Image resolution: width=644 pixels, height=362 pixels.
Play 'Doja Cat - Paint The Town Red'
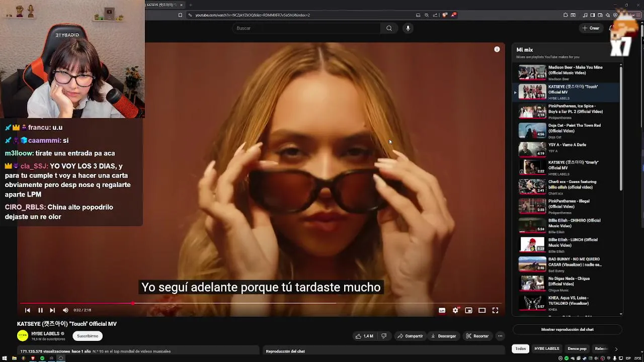(x=566, y=131)
